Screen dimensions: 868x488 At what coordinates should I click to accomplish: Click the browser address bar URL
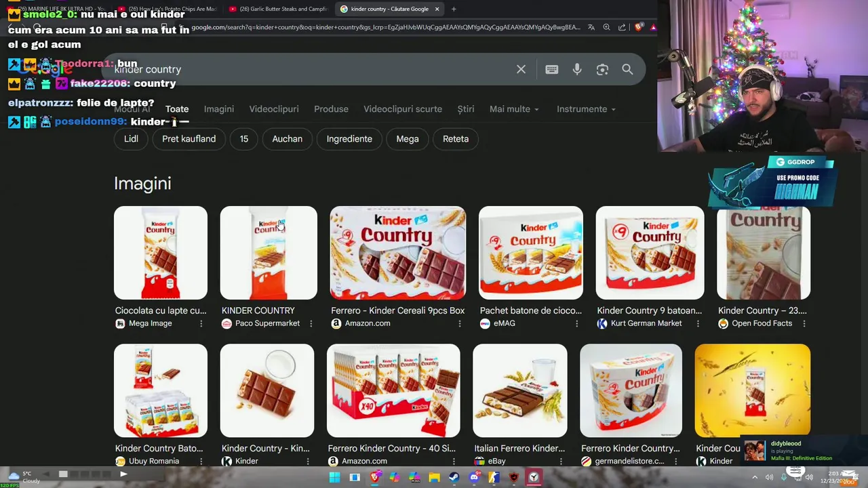point(386,27)
